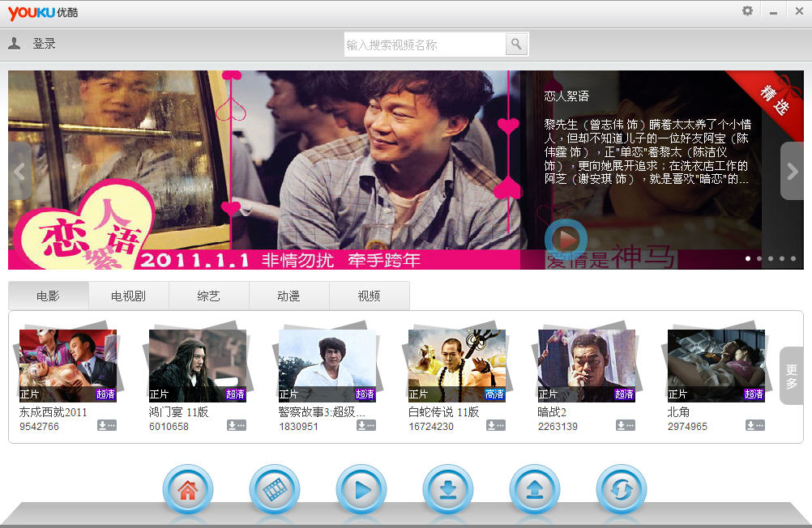Click the video name search field
The image size is (812, 528).
coord(425,45)
